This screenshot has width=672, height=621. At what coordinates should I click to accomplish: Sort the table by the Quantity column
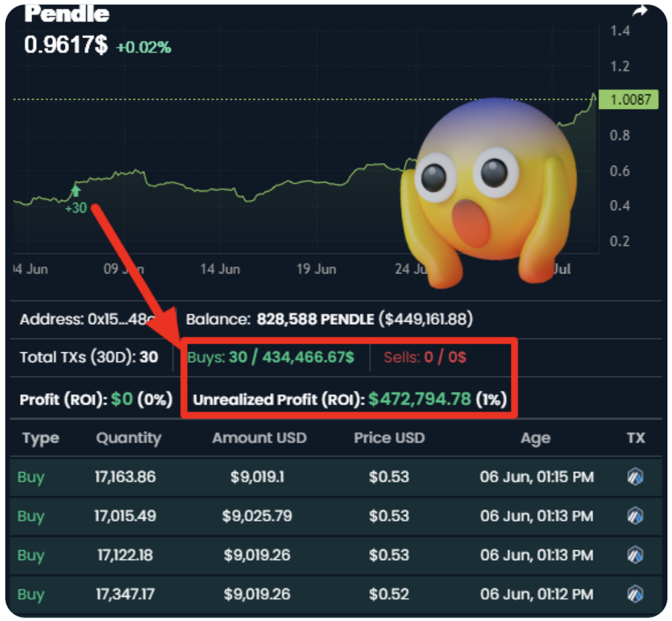click(128, 439)
